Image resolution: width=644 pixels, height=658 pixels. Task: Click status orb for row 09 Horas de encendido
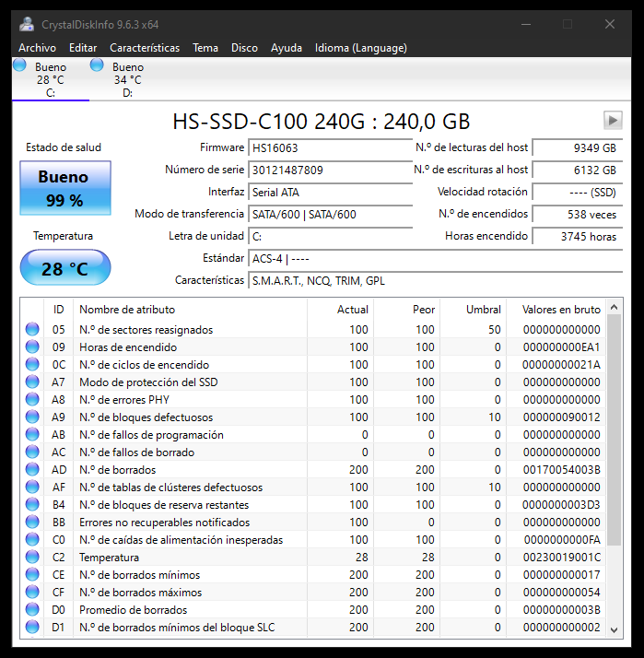(32, 347)
